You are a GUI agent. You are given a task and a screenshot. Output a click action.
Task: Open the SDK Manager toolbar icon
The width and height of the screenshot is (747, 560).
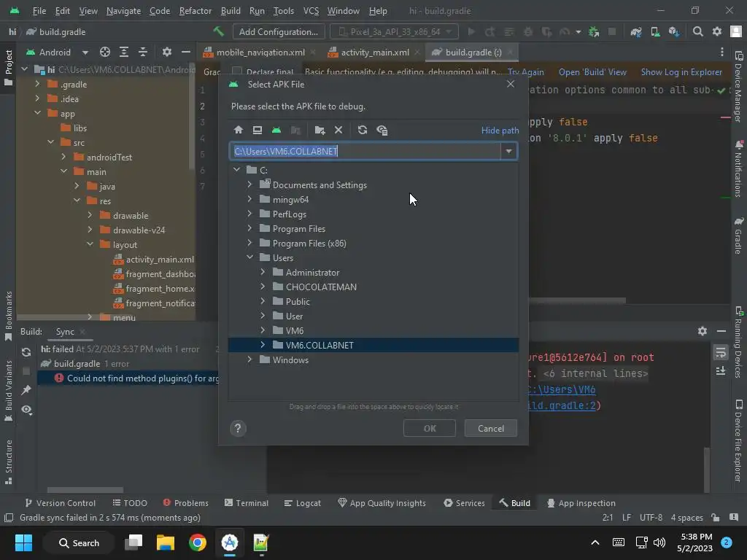pyautogui.click(x=673, y=32)
